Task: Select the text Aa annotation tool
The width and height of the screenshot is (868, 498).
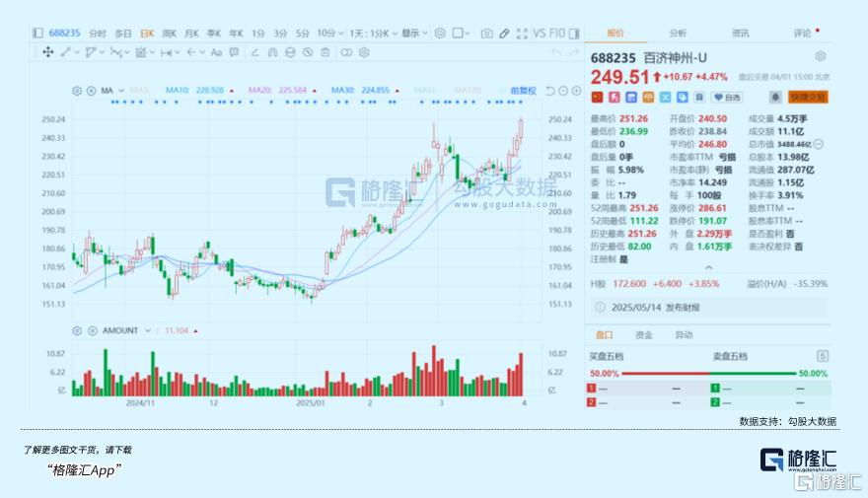Action: (216, 52)
